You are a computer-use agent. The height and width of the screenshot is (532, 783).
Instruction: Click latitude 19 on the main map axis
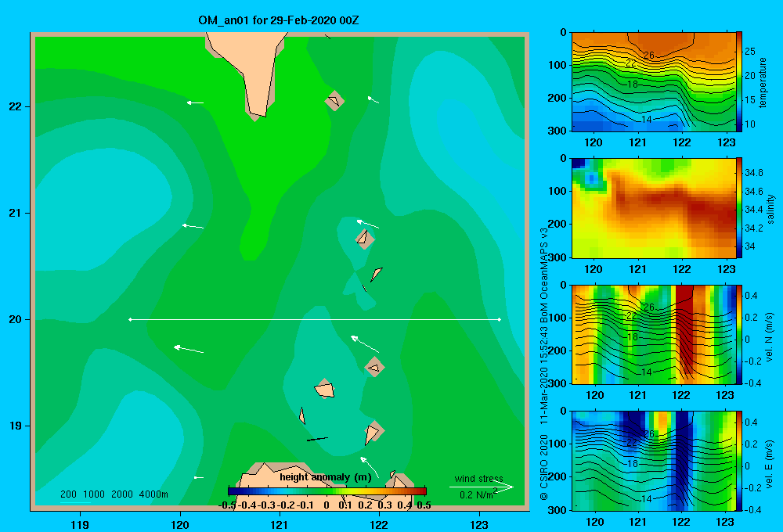(16, 426)
